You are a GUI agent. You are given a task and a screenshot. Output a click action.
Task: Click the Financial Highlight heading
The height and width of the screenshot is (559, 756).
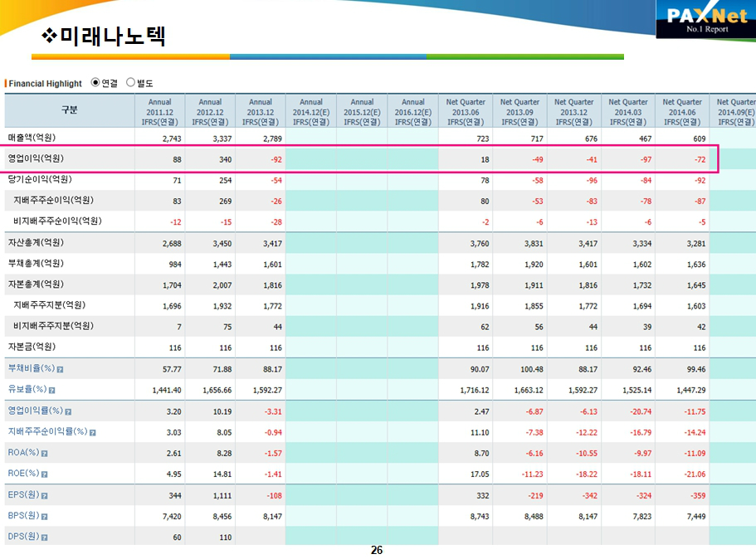click(46, 84)
